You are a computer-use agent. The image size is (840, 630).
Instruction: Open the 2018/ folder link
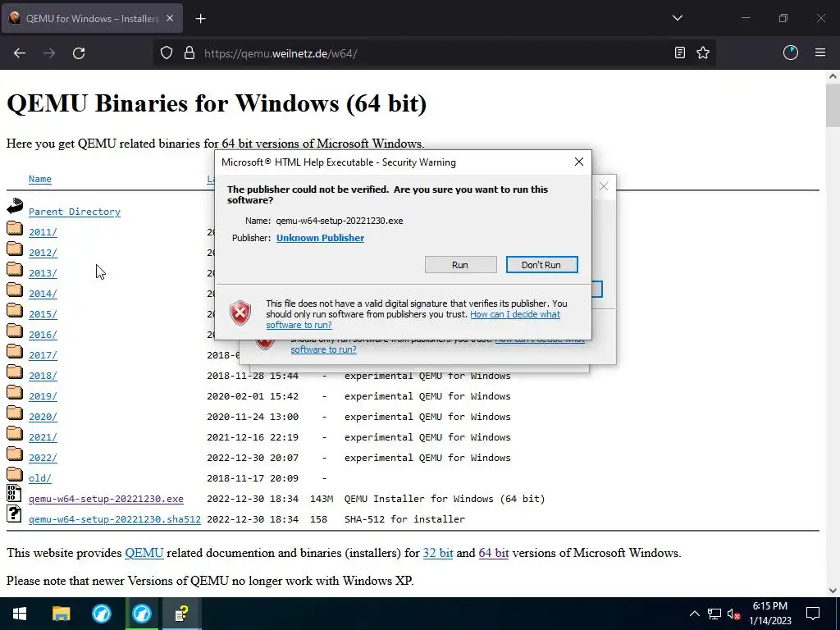tap(43, 376)
